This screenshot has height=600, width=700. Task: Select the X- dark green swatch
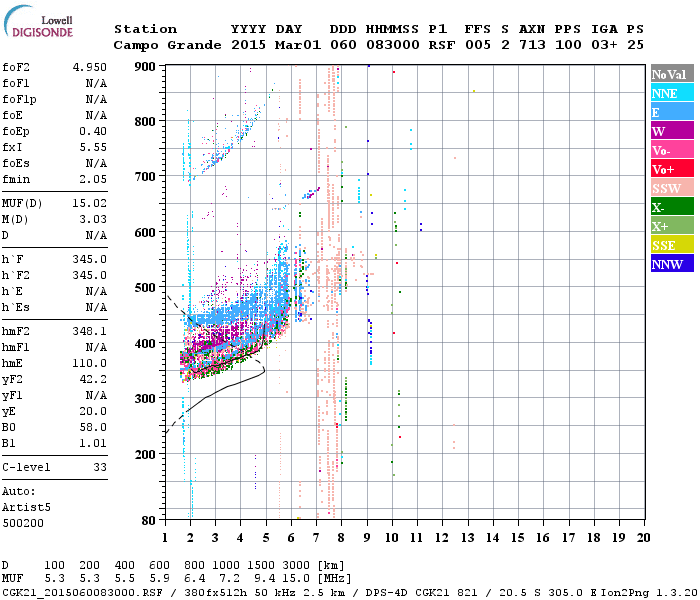[672, 207]
